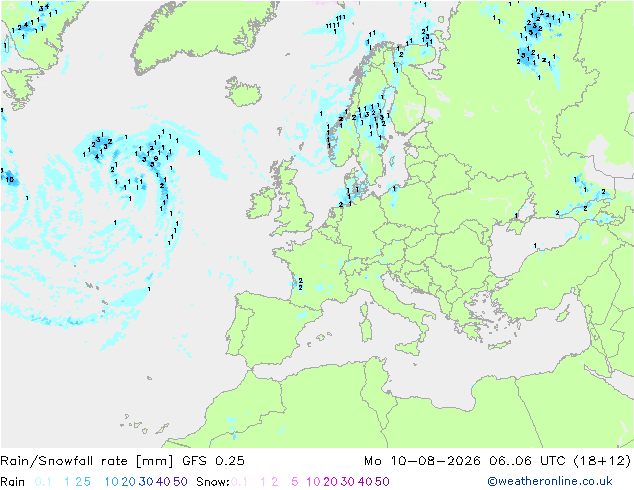The image size is (634, 490).
Task: Select the "(18+12)" forecast offset text
Action: (x=602, y=461)
